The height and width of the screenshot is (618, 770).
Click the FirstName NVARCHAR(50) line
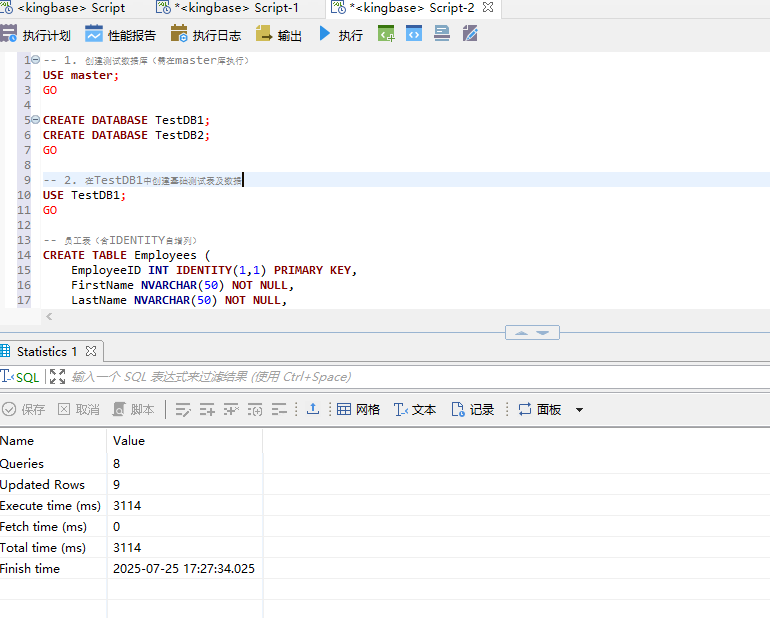tap(182, 285)
